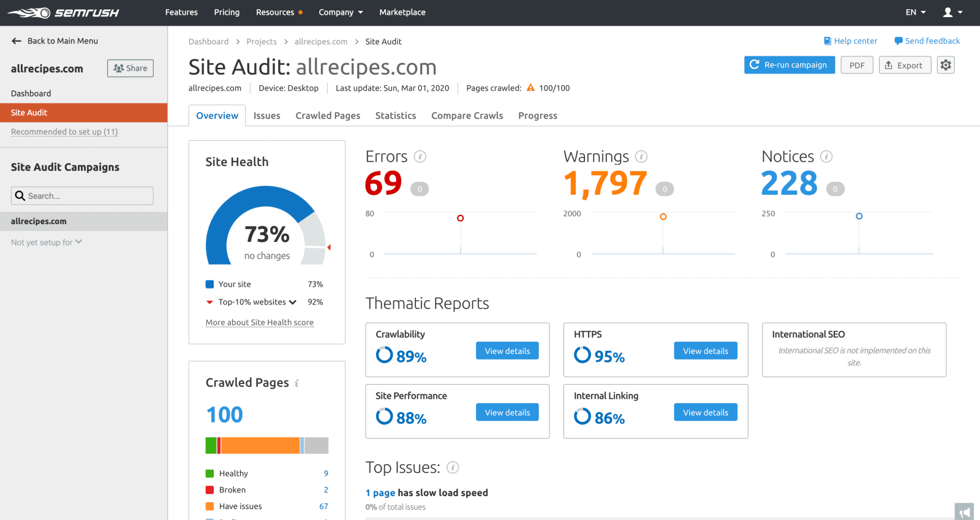Screen dimensions: 980x520
Task: Click the Site Health gauge chart
Action: (266, 225)
